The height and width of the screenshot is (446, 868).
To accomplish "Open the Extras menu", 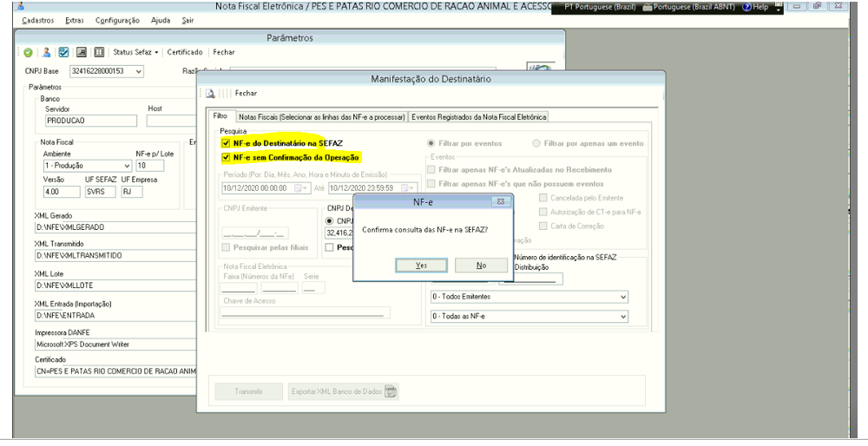I will tap(74, 21).
